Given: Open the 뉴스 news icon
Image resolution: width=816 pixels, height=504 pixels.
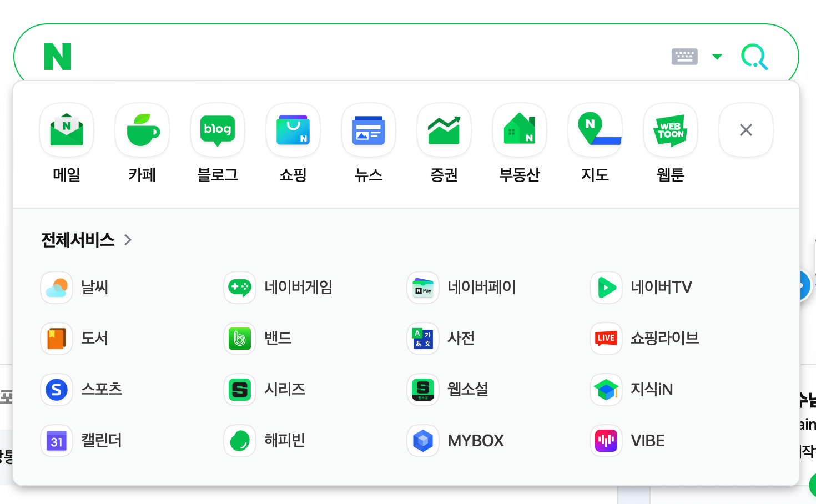Looking at the screenshot, I should [x=369, y=130].
